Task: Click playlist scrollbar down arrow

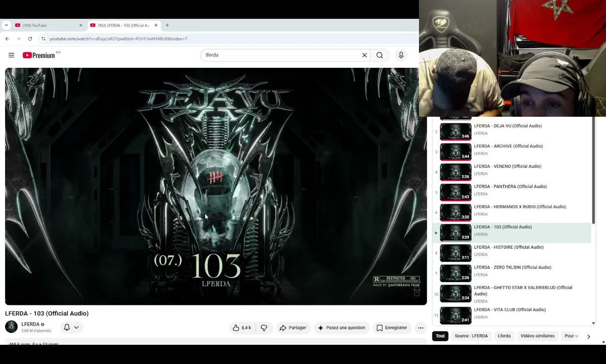Action: 593,324
